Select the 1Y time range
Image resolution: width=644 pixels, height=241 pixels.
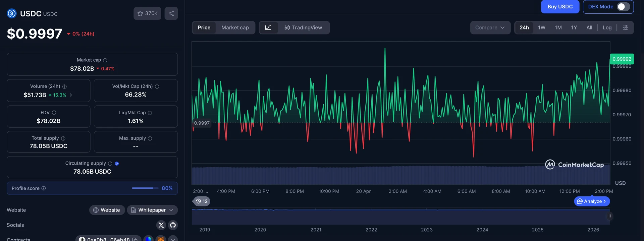click(x=574, y=27)
